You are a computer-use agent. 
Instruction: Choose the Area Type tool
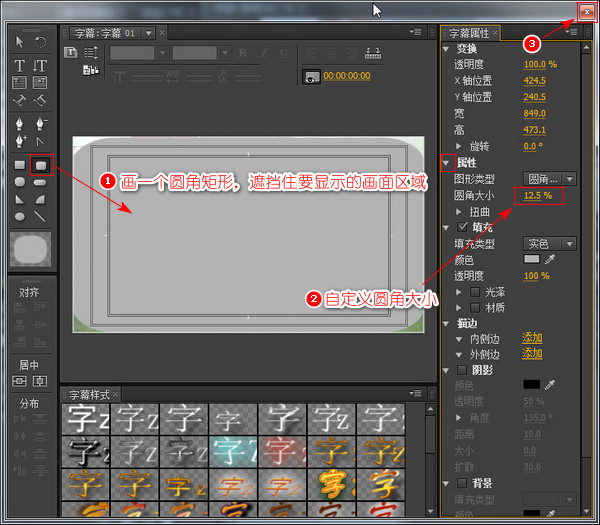(20, 82)
